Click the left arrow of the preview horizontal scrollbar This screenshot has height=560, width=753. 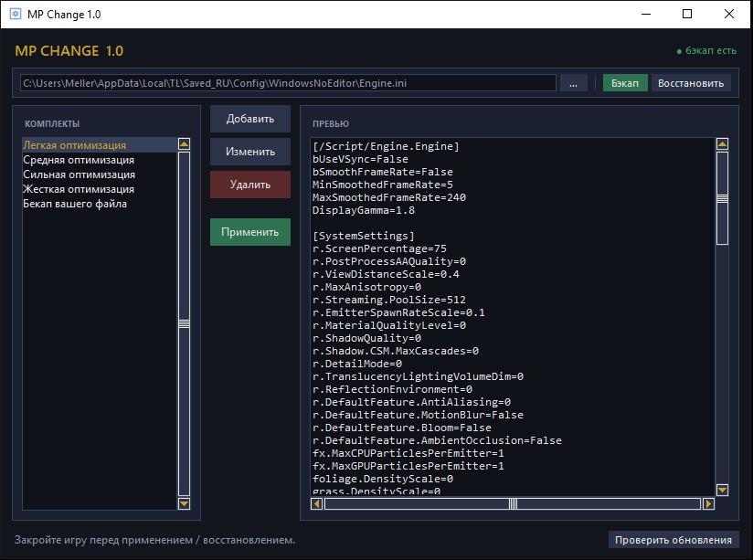click(316, 503)
